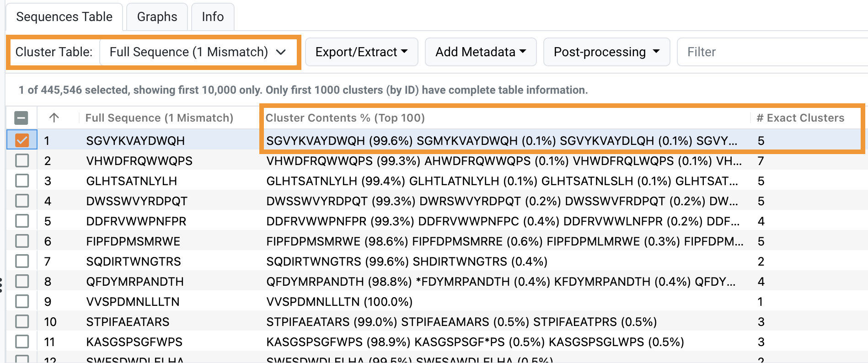
Task: Click cluster contents starting DWSSWVYRDPQT (99.3%)
Action: point(502,201)
